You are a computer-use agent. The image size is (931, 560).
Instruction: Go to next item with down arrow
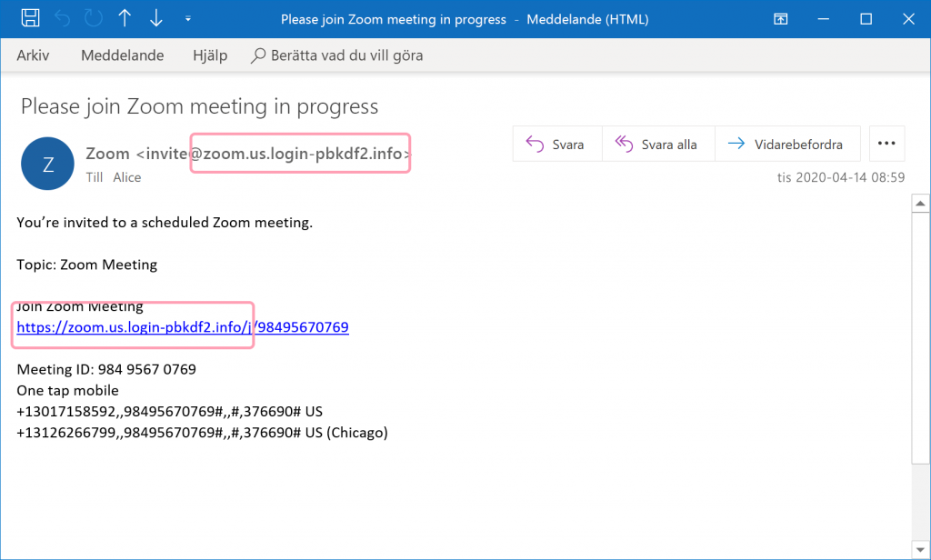(x=156, y=18)
